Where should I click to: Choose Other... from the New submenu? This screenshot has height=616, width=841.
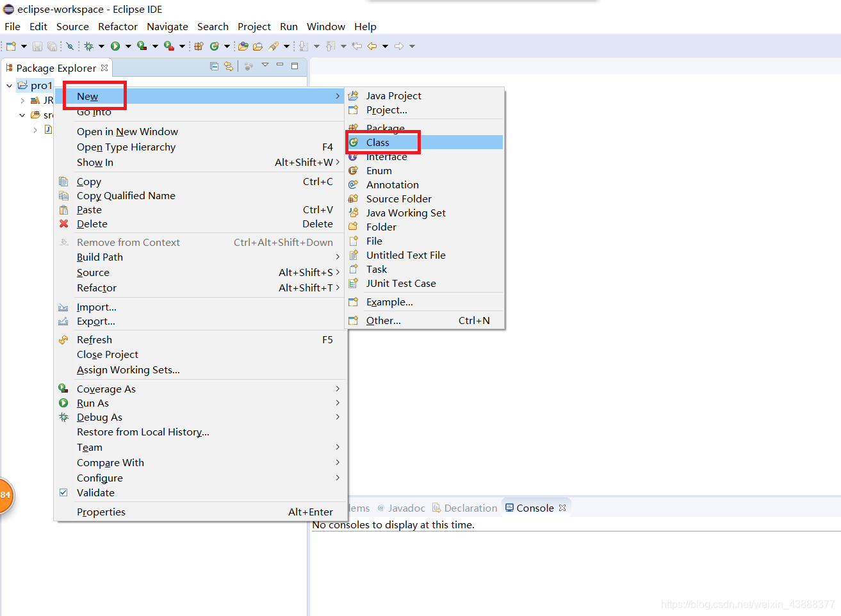coord(425,320)
